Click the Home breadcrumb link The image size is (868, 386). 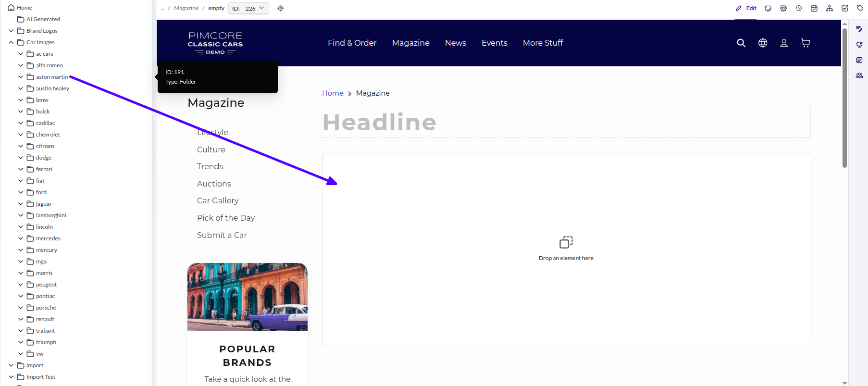click(x=333, y=93)
